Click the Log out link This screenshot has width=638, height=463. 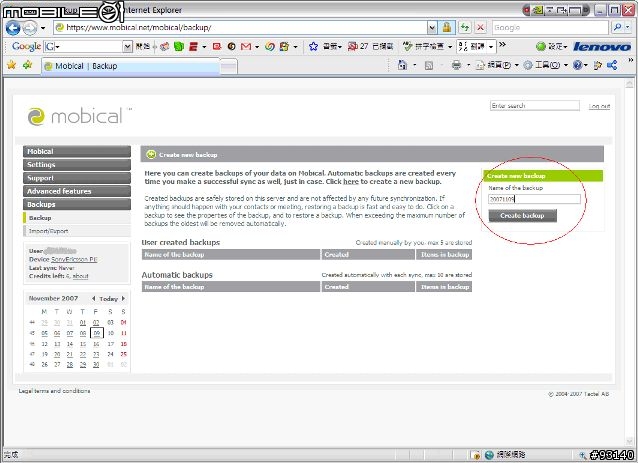click(x=599, y=106)
